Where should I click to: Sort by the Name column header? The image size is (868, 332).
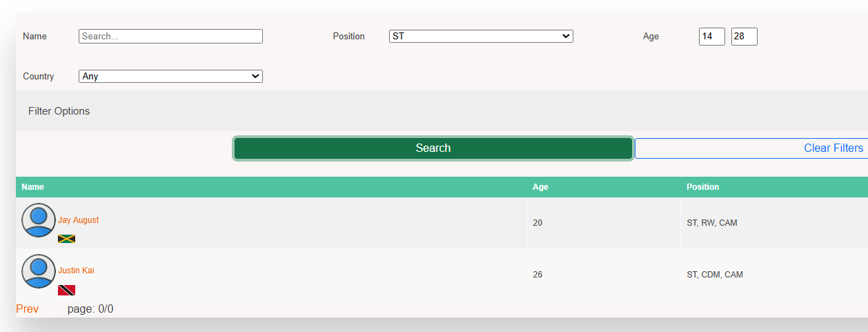[x=32, y=187]
